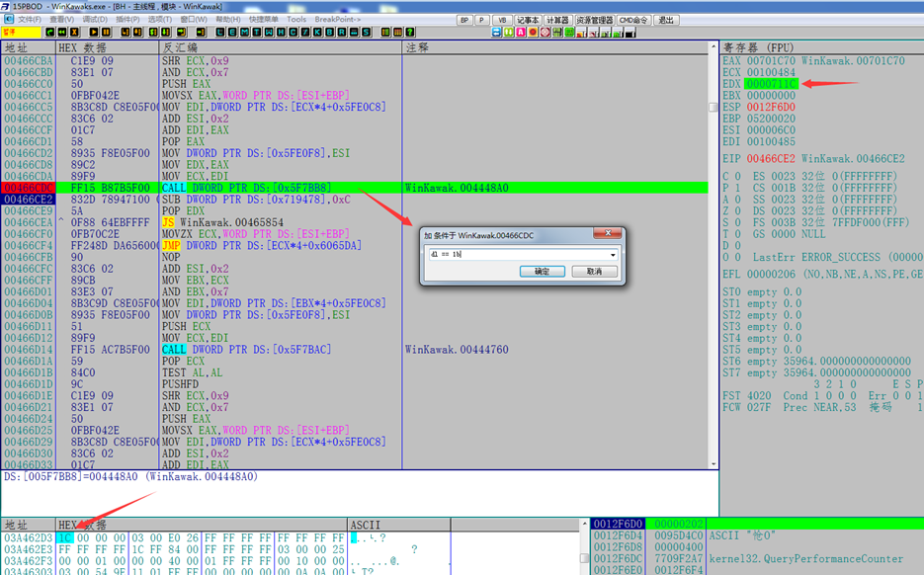Viewport: 924px width, 575px height.
Task: Open the 查看(V) menu
Action: 62,20
